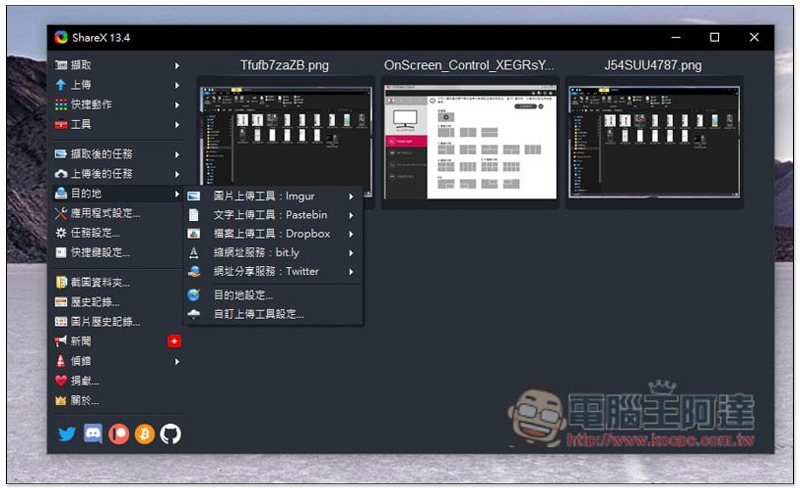Select the Tfufb7zaZB.png thumbnail

(x=286, y=142)
